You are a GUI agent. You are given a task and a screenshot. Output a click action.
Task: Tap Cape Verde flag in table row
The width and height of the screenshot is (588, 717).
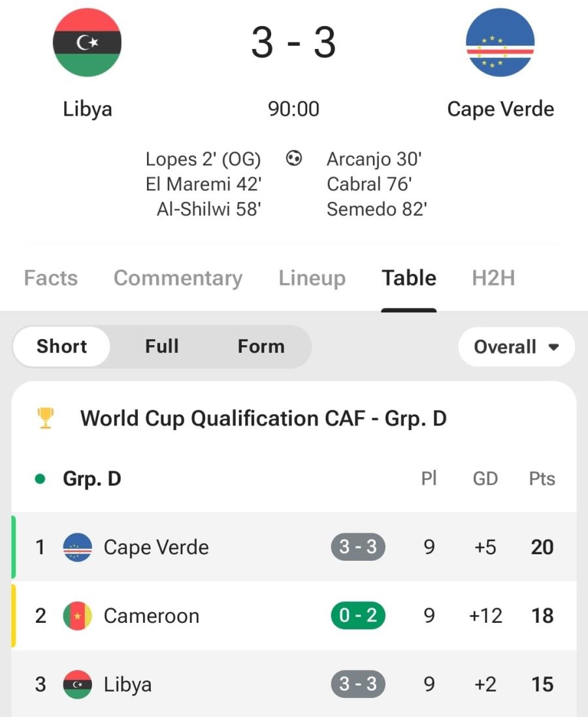coord(77,547)
